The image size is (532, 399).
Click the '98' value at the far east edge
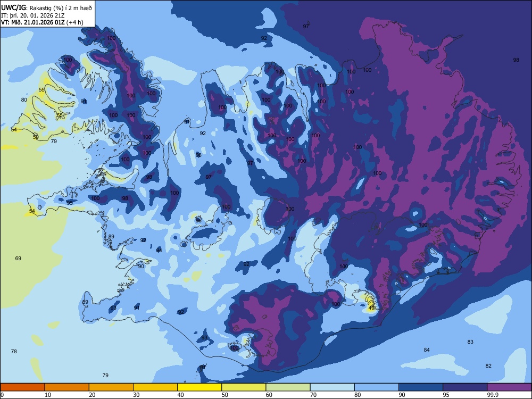pos(516,60)
